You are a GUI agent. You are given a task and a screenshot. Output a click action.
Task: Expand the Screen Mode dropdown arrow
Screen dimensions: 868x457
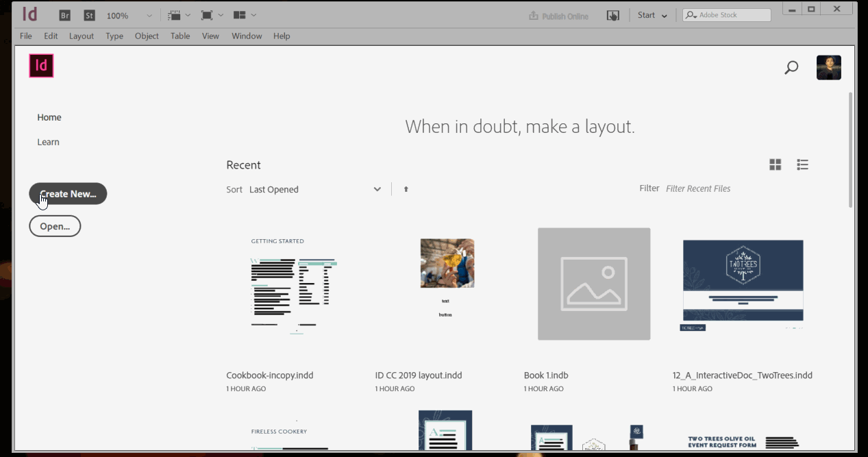click(x=221, y=15)
